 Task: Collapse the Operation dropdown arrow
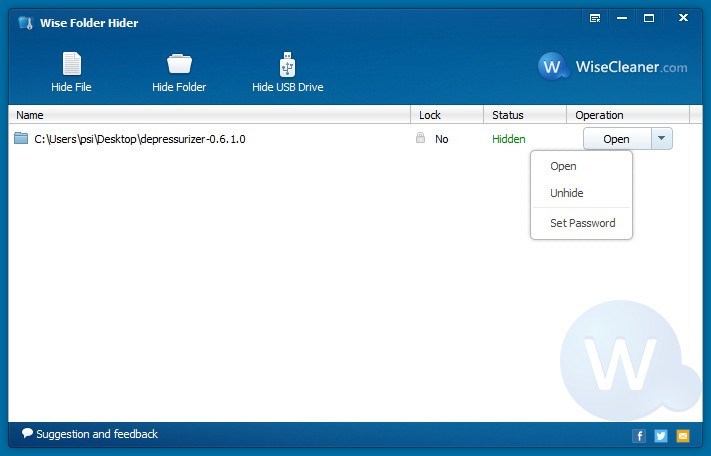662,138
